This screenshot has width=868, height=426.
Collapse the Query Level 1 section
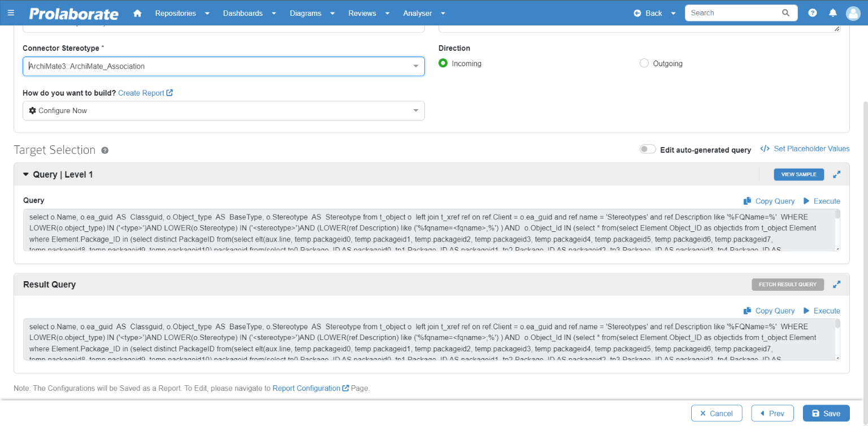(x=26, y=174)
